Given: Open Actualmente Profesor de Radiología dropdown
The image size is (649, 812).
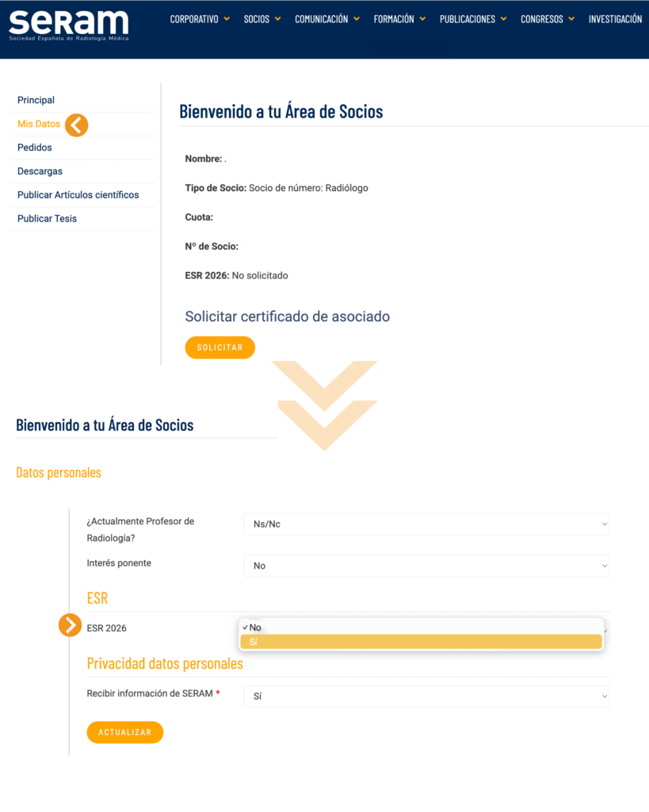Looking at the screenshot, I should click(426, 524).
